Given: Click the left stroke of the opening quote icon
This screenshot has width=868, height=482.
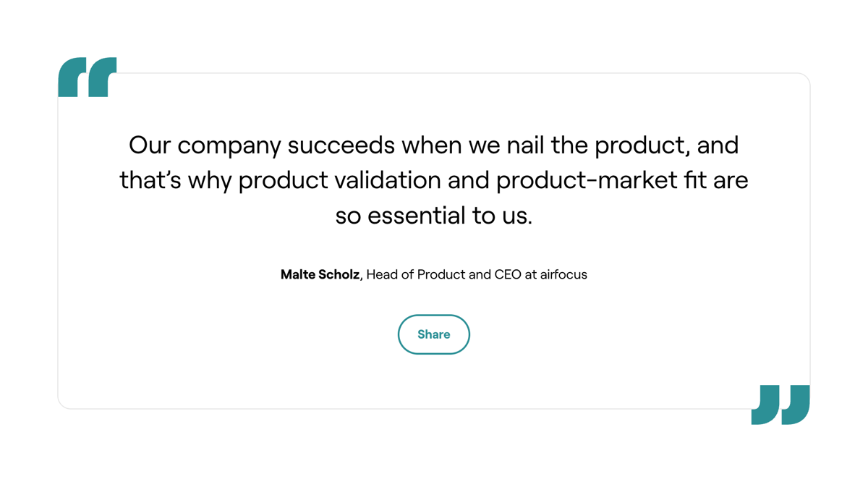Looking at the screenshot, I should tap(71, 76).
